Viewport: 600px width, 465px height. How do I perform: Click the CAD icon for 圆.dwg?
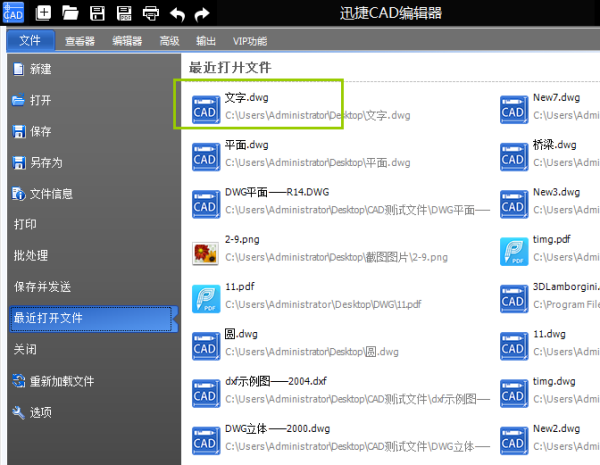click(206, 346)
